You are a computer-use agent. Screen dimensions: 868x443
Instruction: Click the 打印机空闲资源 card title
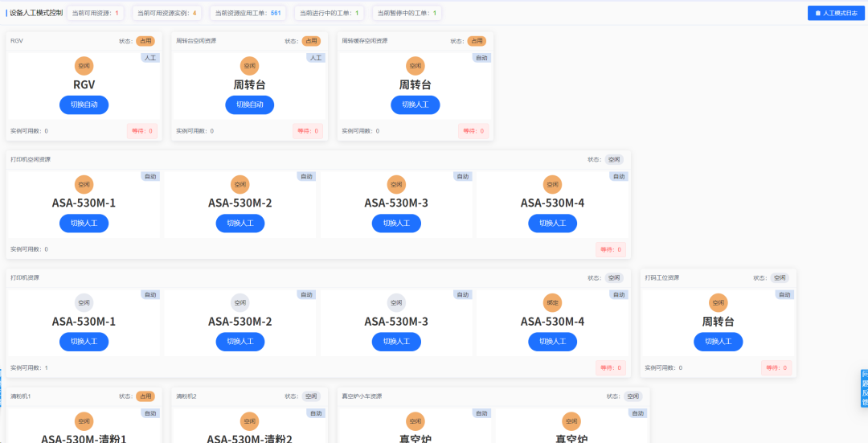click(x=31, y=159)
